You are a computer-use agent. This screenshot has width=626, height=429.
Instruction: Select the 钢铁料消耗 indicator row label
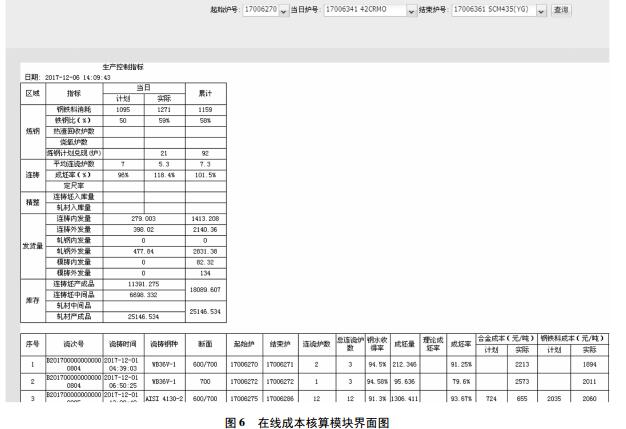pyautogui.click(x=73, y=108)
